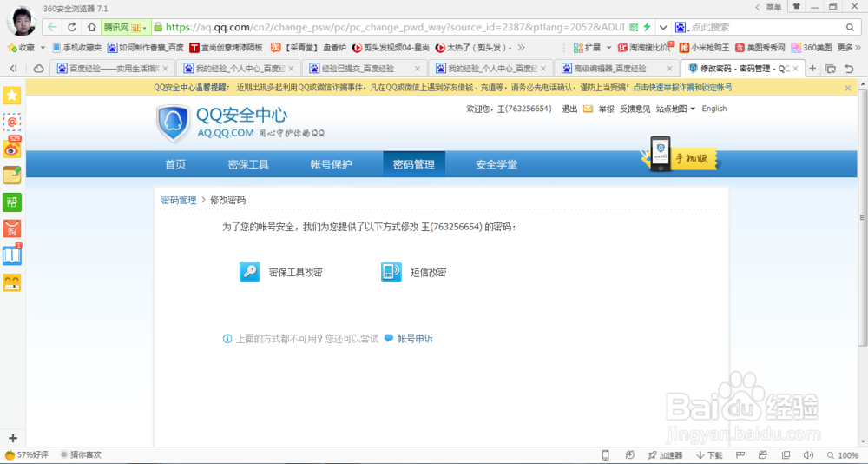
Task: Switch to the 百度经验——实用生活指南 tab
Action: tap(112, 68)
